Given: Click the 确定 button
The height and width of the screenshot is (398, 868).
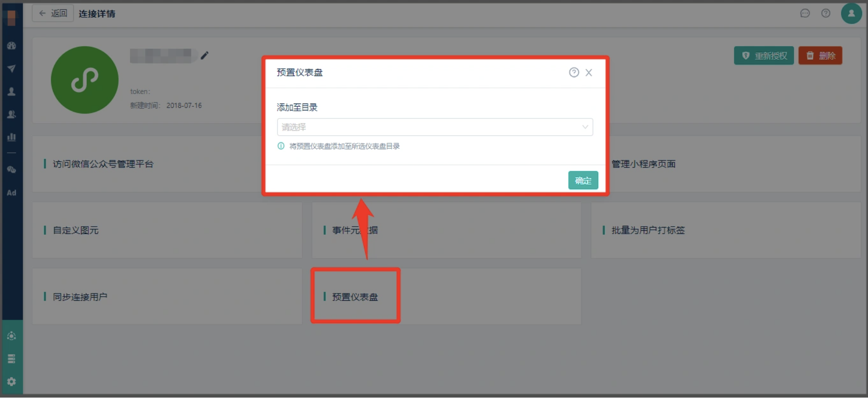Looking at the screenshot, I should (x=583, y=180).
